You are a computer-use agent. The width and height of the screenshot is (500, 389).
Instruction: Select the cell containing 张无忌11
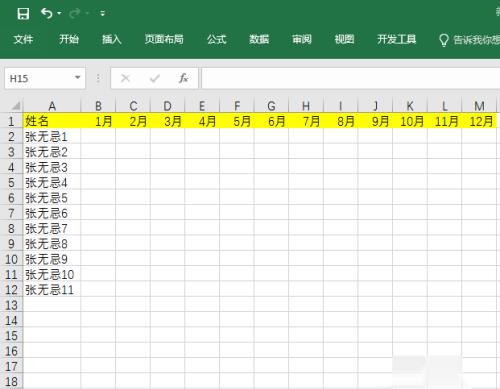(x=52, y=290)
